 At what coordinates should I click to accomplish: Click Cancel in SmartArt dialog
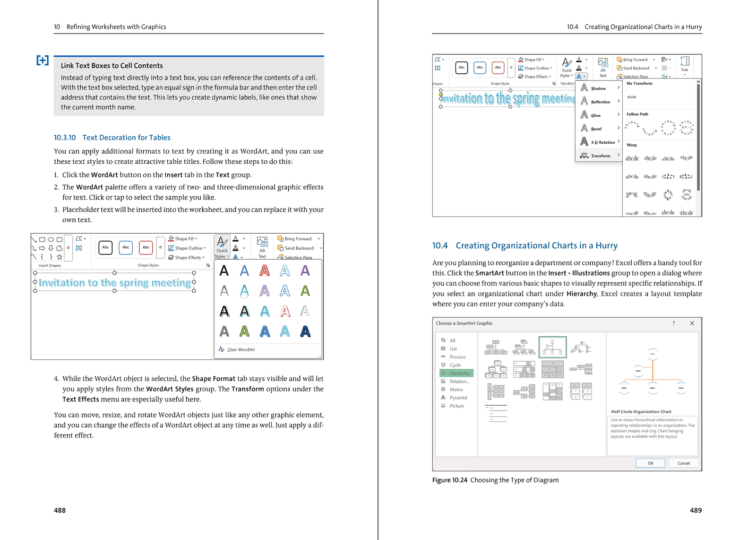coord(684,463)
